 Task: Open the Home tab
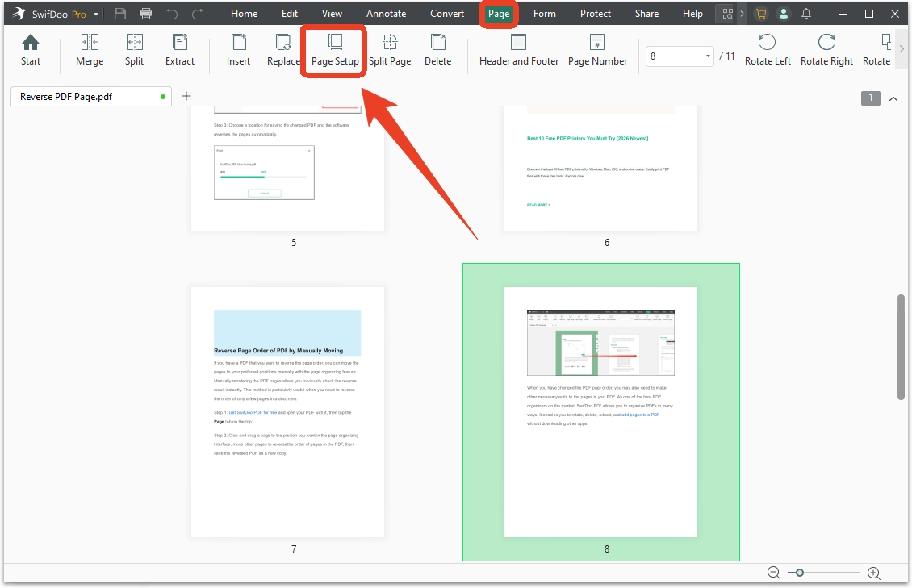pos(245,14)
